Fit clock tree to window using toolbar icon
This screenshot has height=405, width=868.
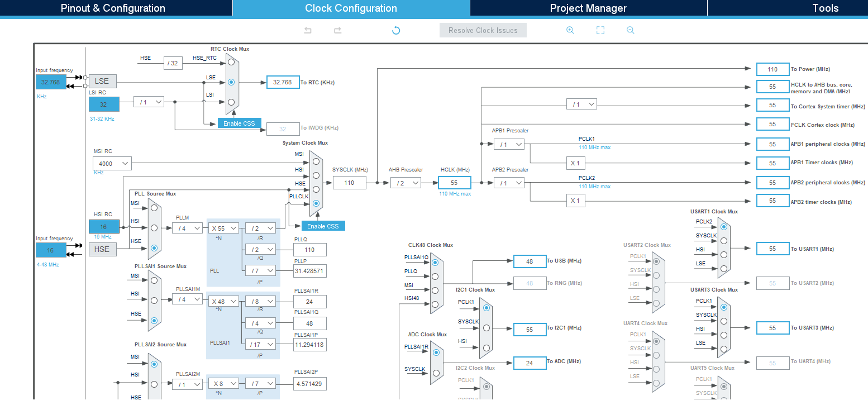pyautogui.click(x=600, y=30)
